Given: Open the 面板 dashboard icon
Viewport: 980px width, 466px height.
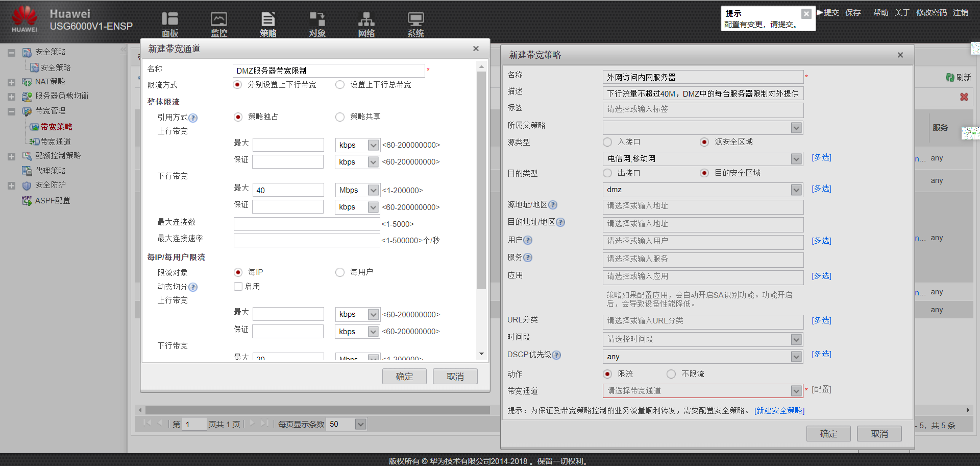Looking at the screenshot, I should point(169,24).
